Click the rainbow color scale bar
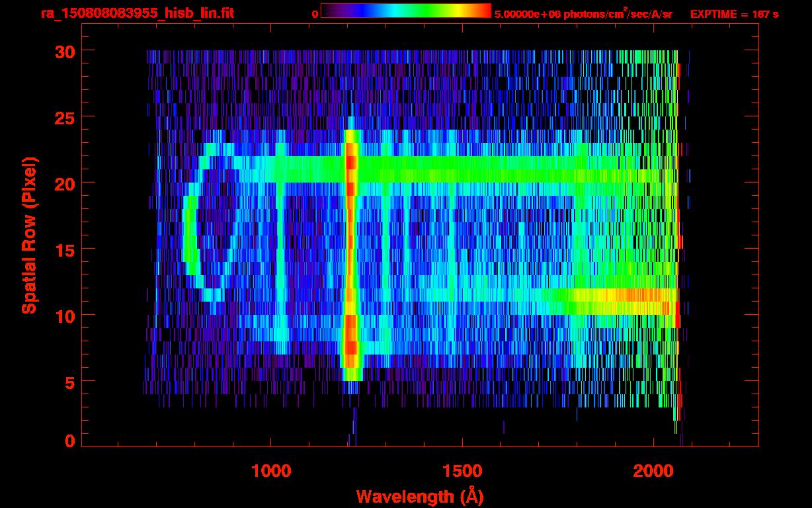 click(405, 11)
